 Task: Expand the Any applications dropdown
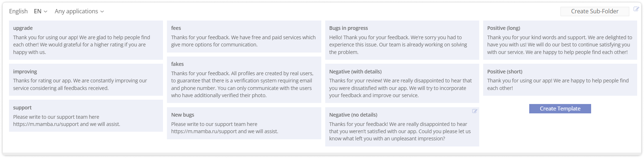click(79, 12)
